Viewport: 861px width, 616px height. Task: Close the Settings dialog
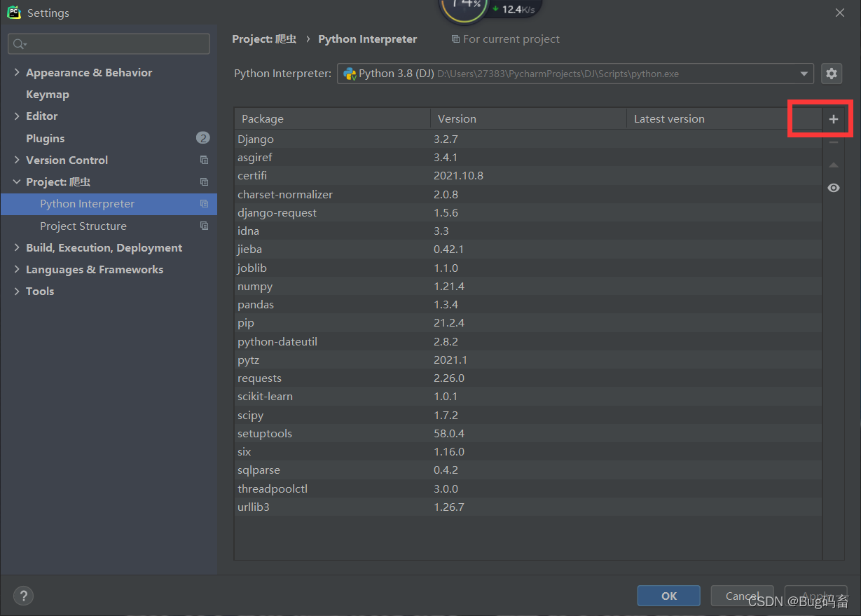(840, 13)
